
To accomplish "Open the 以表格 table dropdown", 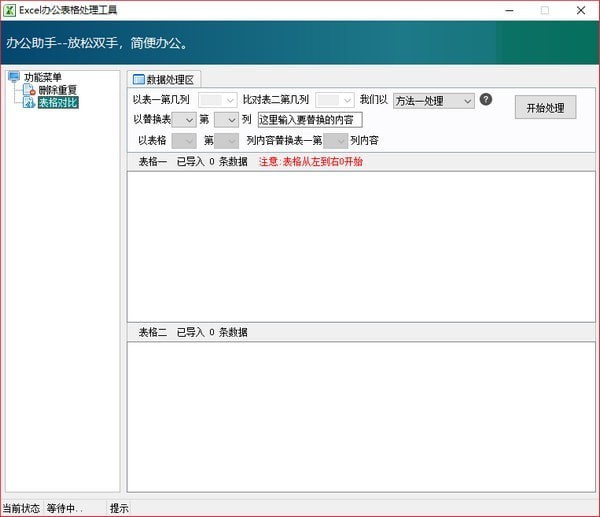I will click(184, 141).
